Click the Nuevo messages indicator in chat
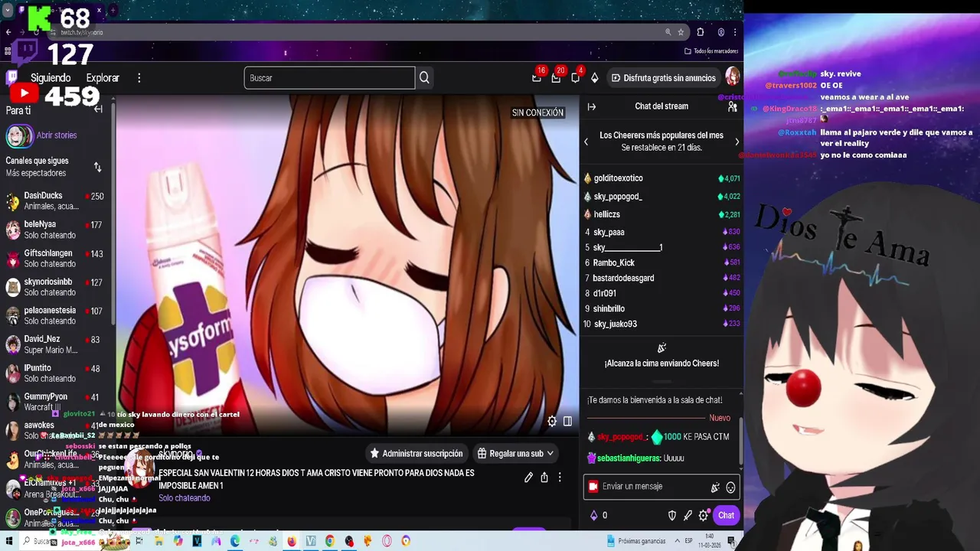 (720, 418)
